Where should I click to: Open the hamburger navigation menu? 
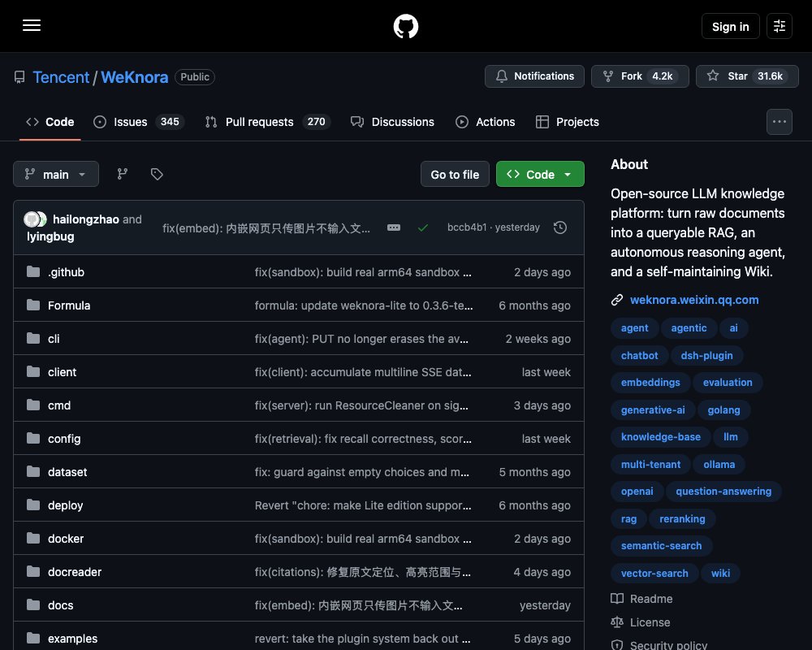32,25
